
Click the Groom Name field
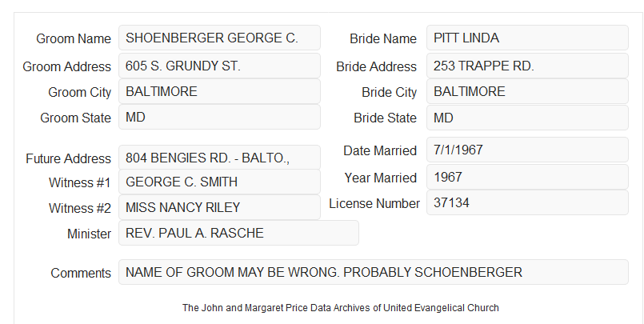(x=219, y=38)
